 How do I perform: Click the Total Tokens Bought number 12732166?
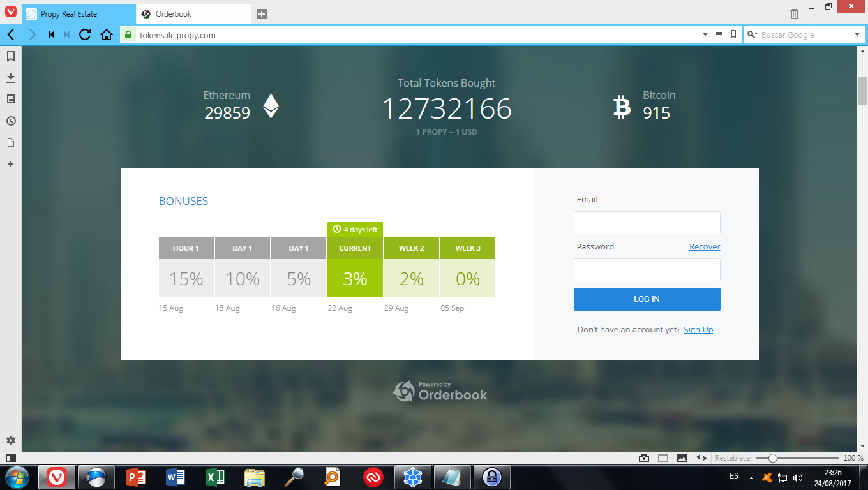(447, 109)
